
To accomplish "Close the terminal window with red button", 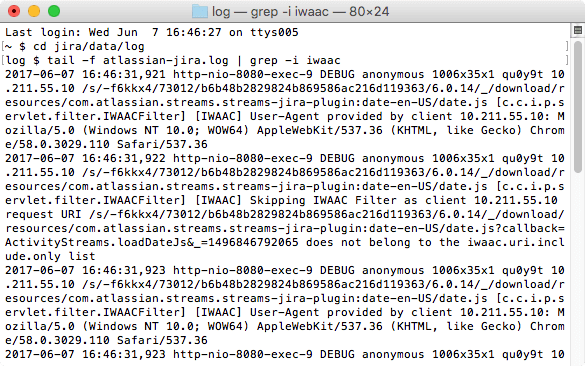I will [14, 11].
